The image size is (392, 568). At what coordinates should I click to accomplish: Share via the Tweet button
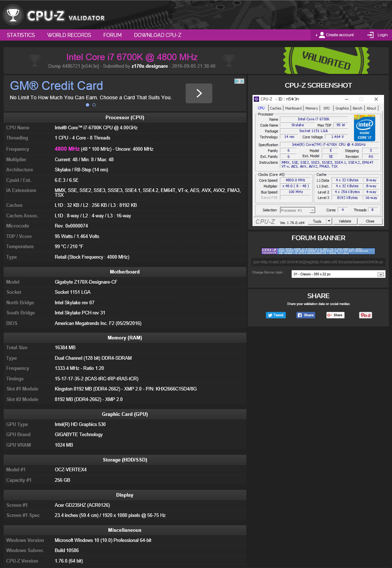tap(276, 315)
